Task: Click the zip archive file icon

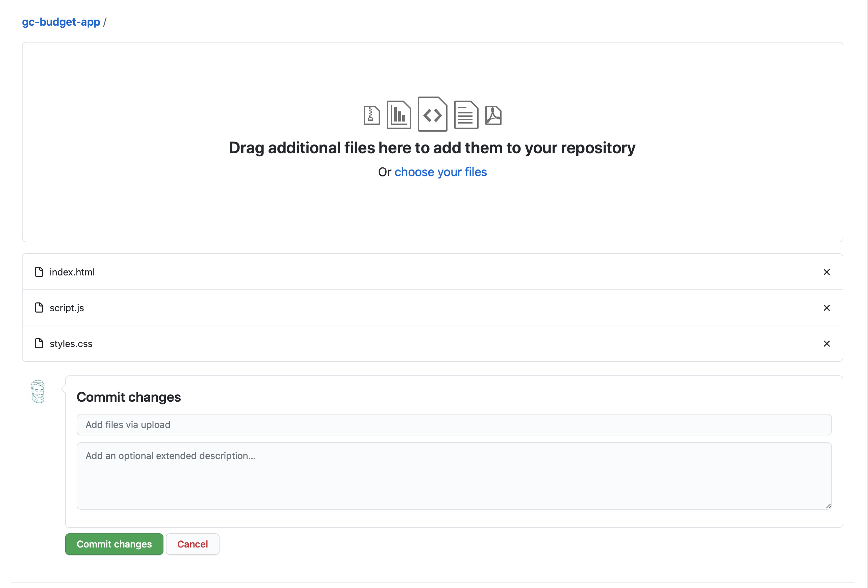Action: [371, 115]
